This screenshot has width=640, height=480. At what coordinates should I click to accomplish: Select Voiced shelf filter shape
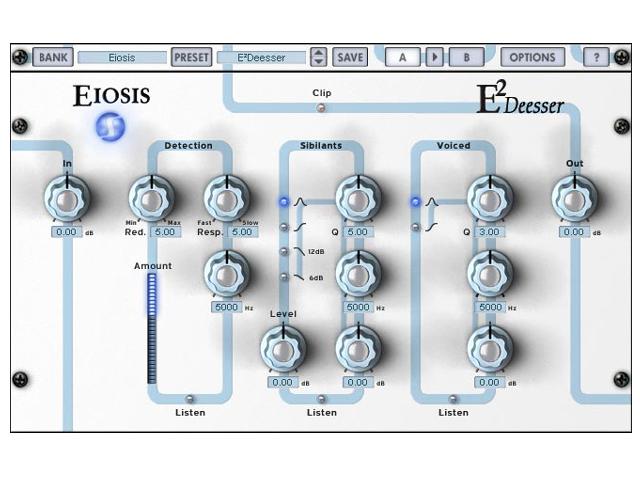pyautogui.click(x=416, y=227)
